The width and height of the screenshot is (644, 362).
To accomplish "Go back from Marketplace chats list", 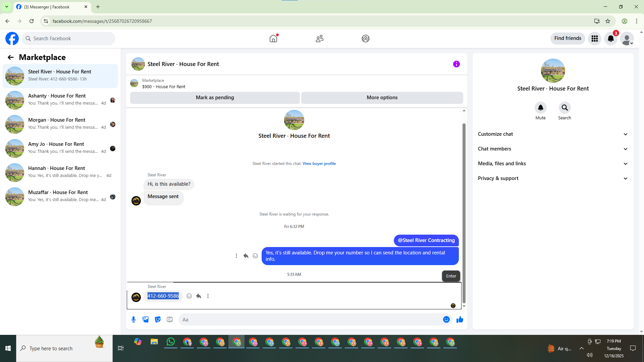I will point(11,57).
